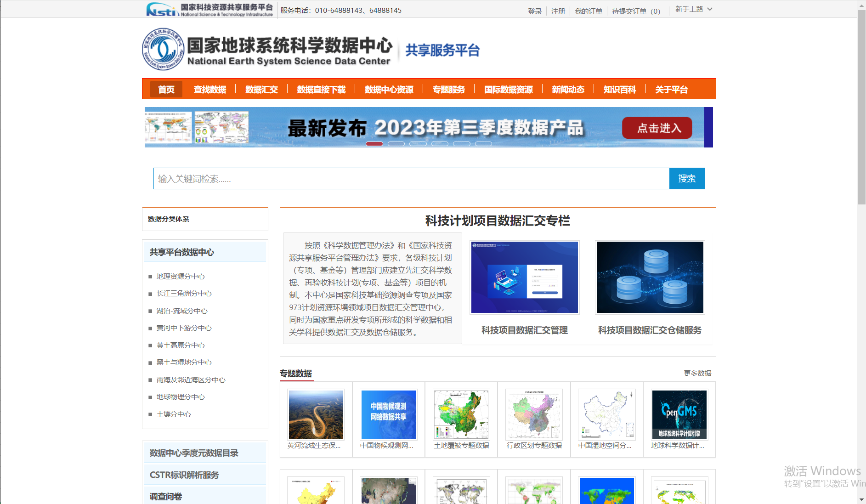Open 更多数据 to view more data
Image resolution: width=866 pixels, height=504 pixels.
pos(696,373)
